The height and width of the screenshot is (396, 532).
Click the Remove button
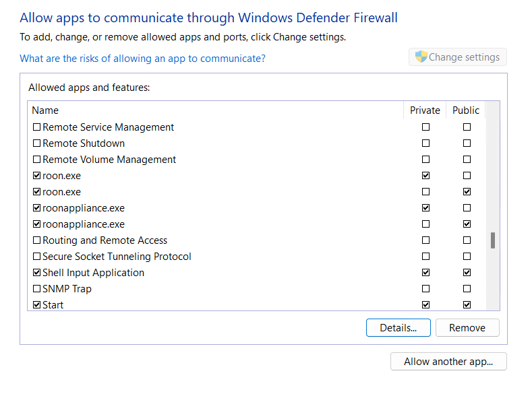pos(467,327)
